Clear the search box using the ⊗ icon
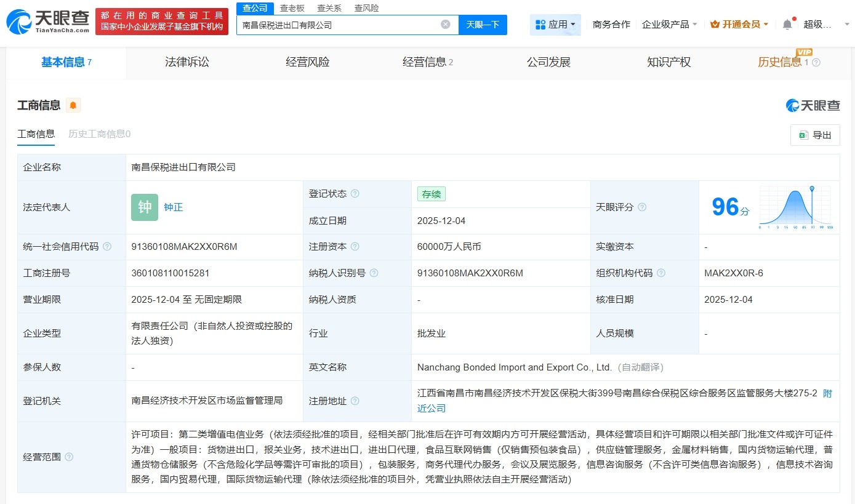 pos(445,24)
